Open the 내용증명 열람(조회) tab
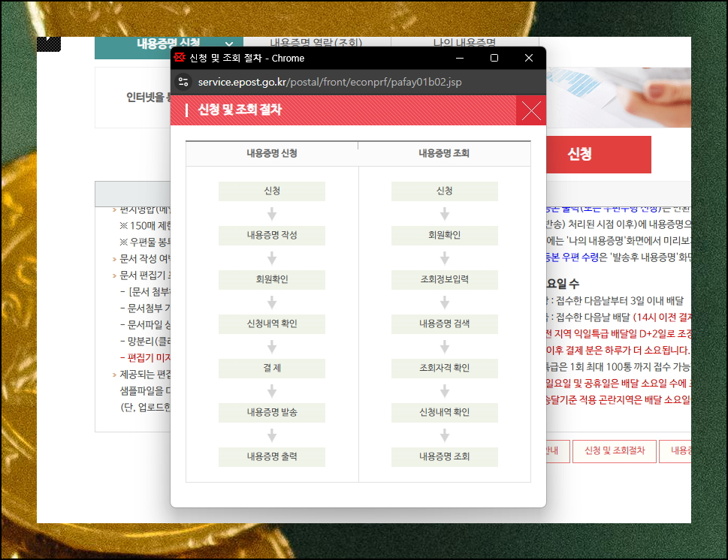Image resolution: width=728 pixels, height=560 pixels. 316,43
